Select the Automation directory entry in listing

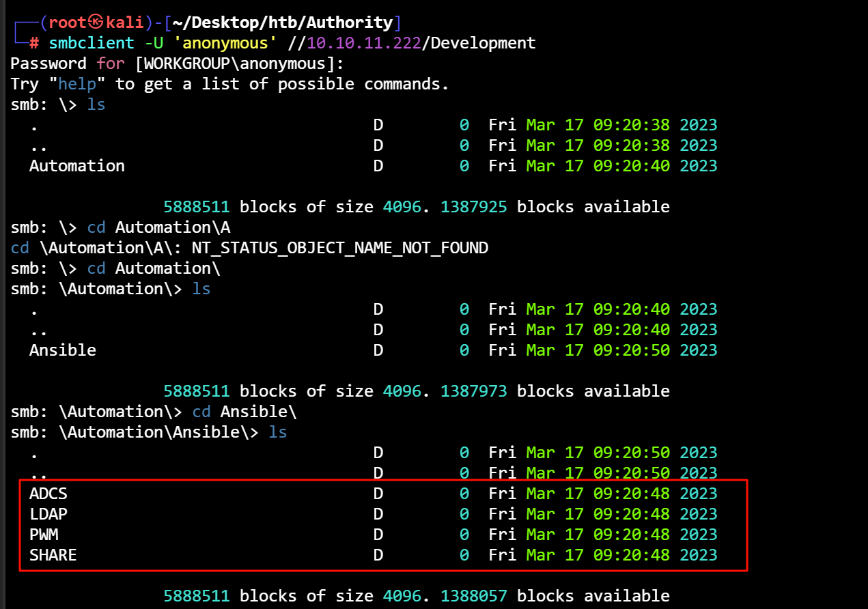(x=76, y=166)
